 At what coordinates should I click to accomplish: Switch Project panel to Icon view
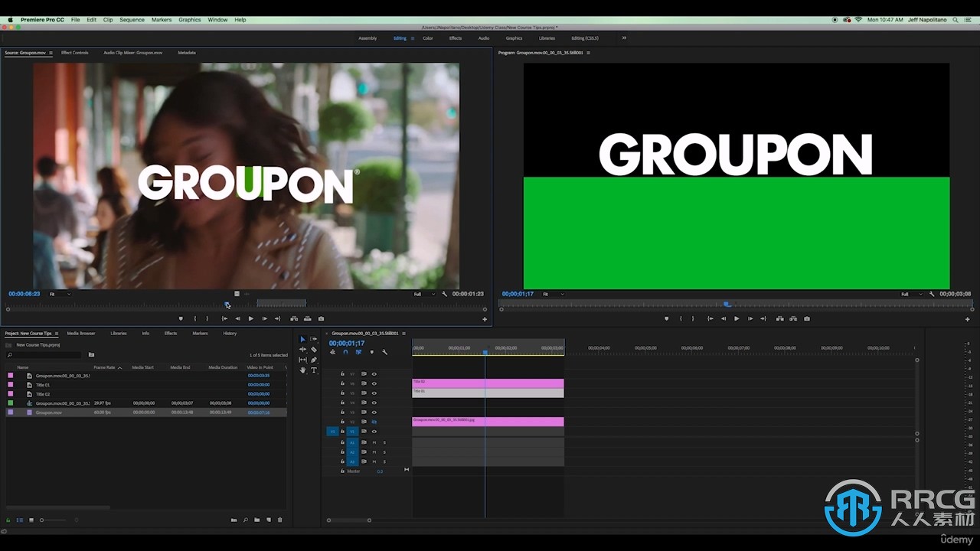(x=31, y=520)
